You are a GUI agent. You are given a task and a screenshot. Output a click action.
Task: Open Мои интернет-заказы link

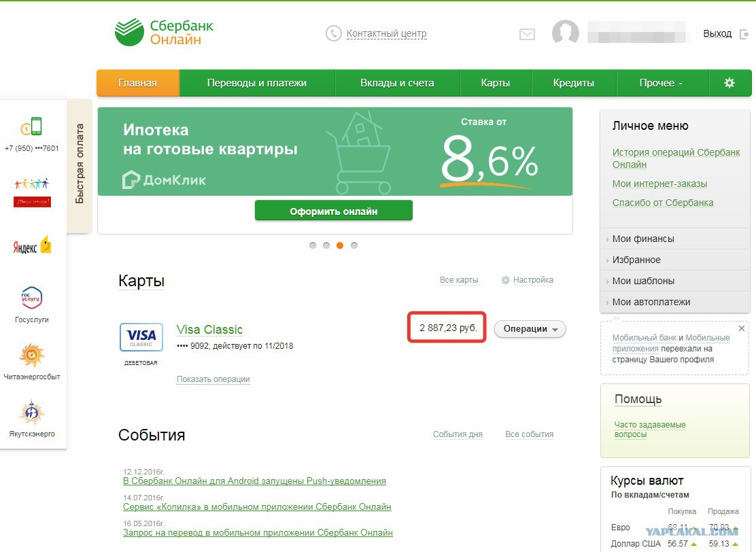(659, 184)
